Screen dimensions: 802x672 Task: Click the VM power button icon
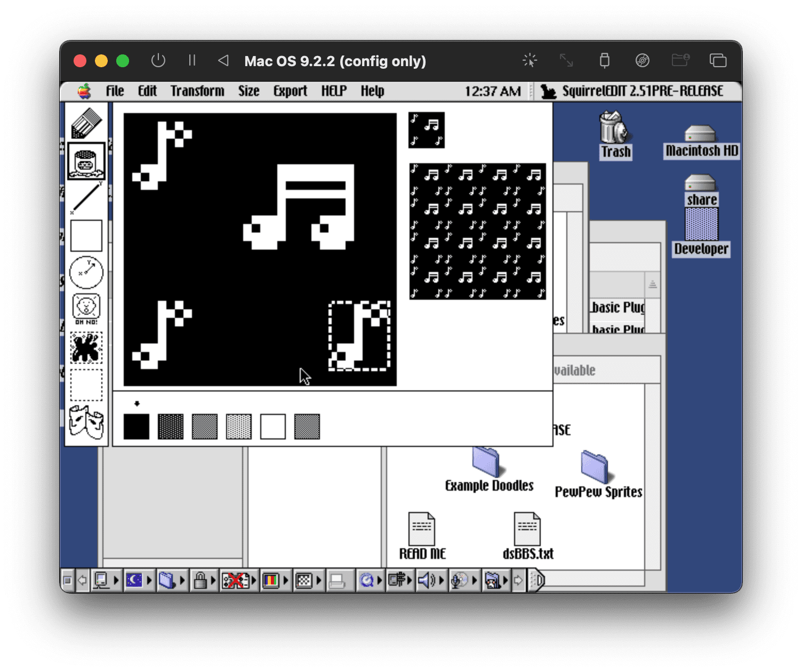click(158, 60)
